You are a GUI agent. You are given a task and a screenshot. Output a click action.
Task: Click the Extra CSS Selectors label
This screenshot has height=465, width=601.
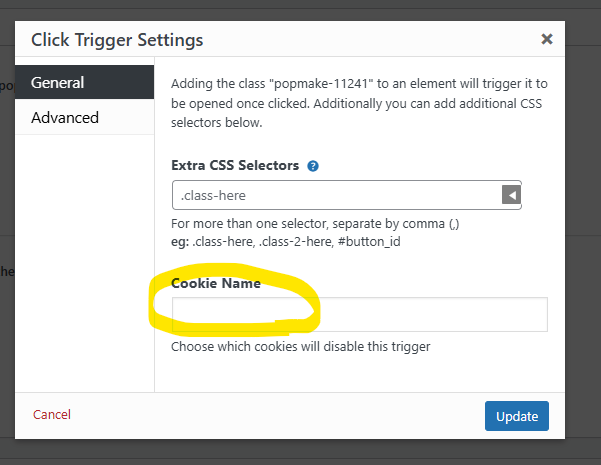coord(235,165)
